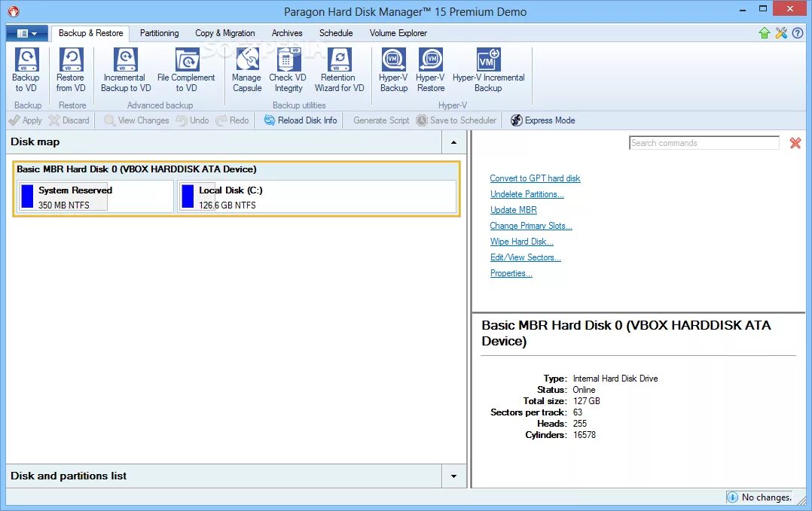Click the Paragon app logo icon
This screenshot has width=812, height=511.
(x=14, y=11)
